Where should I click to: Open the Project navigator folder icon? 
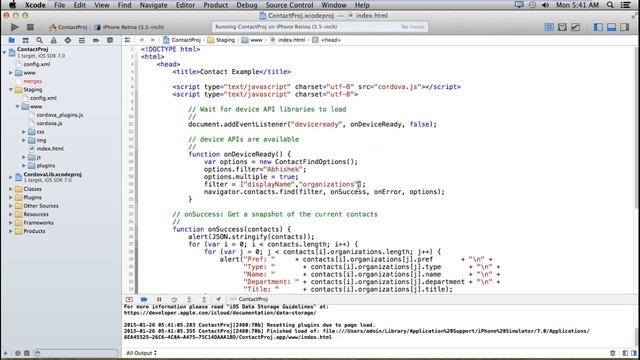(x=11, y=40)
